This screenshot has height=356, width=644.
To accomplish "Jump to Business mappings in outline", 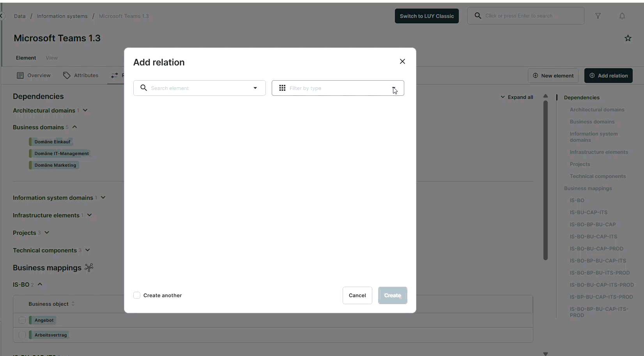I will 588,188.
